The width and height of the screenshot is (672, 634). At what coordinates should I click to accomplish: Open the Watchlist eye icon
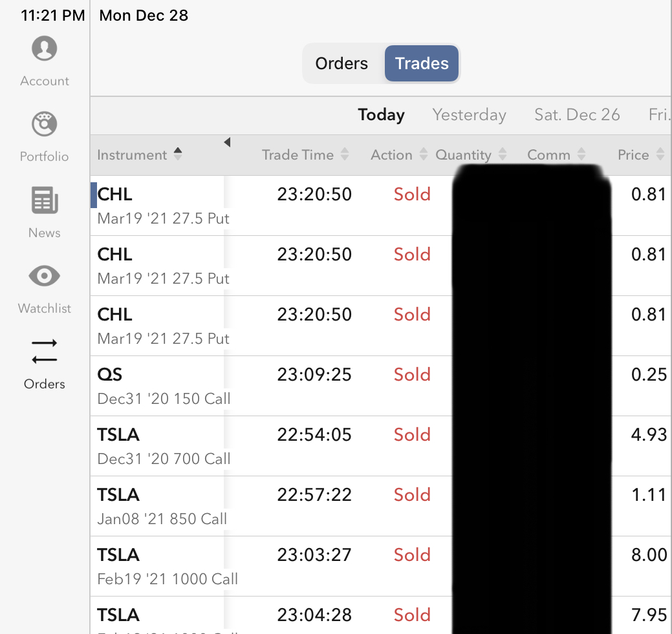(x=44, y=277)
